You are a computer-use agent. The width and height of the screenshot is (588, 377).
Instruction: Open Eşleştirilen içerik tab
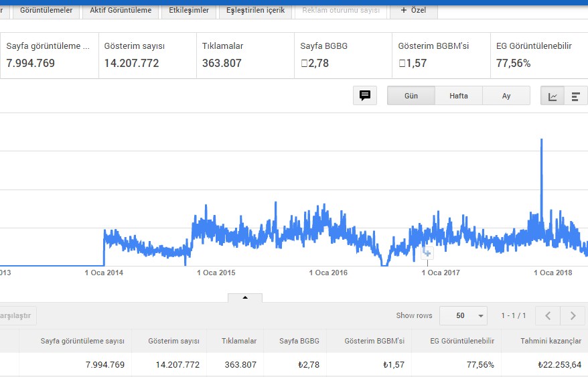coord(255,10)
